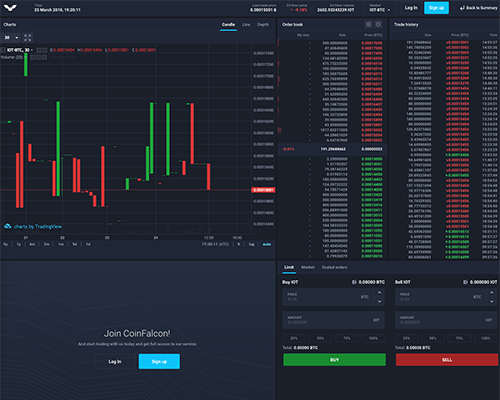Click the TradingView cloud logo icon

coord(8,226)
